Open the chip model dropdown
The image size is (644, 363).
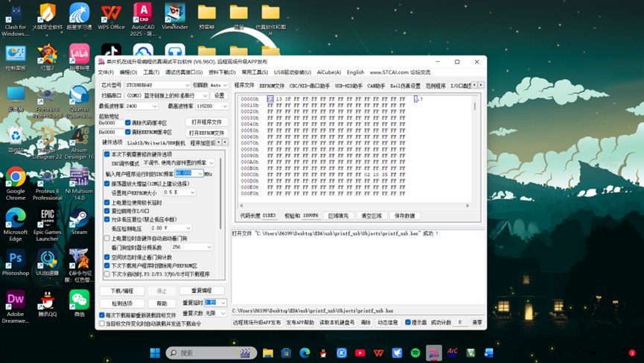coord(158,85)
